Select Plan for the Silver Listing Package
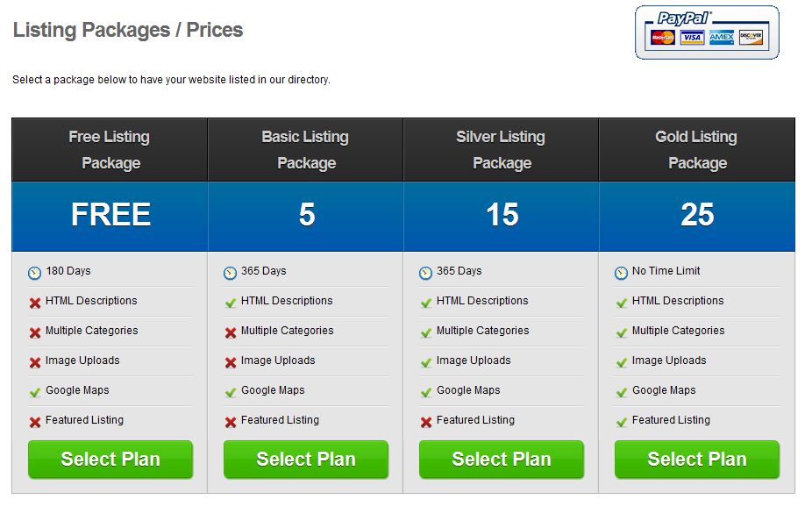This screenshot has height=521, width=812. pyautogui.click(x=502, y=460)
